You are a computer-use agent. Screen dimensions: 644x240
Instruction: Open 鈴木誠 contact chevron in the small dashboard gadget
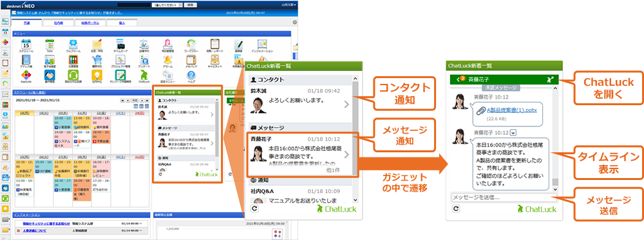point(212,115)
